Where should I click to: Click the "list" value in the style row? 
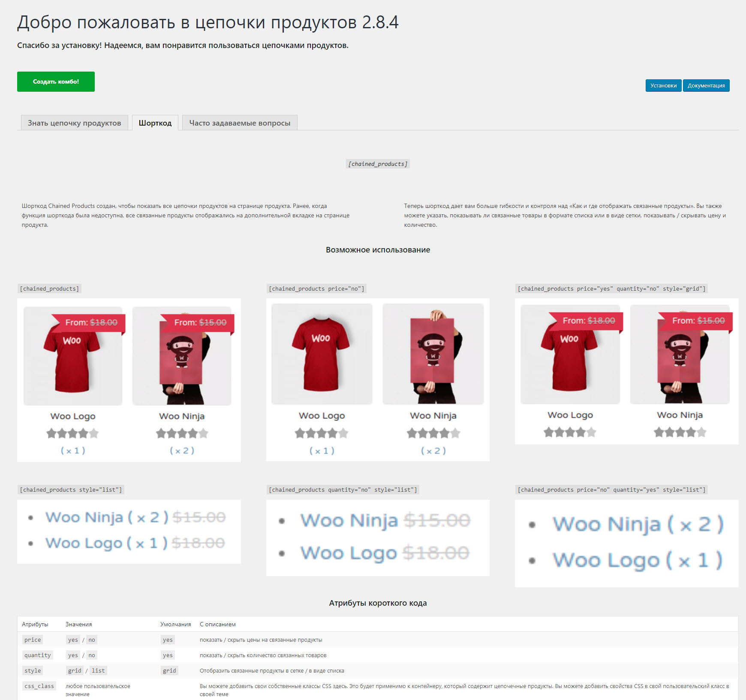click(98, 670)
